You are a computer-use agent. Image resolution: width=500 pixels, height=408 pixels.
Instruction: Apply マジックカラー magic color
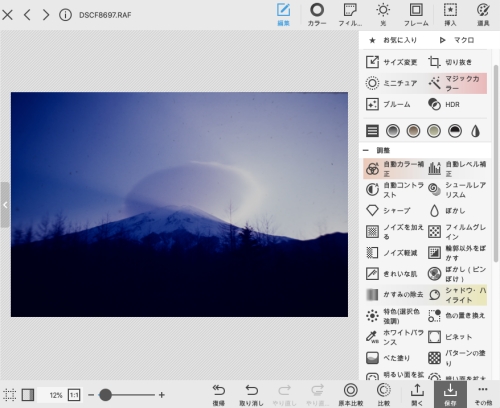pos(457,83)
